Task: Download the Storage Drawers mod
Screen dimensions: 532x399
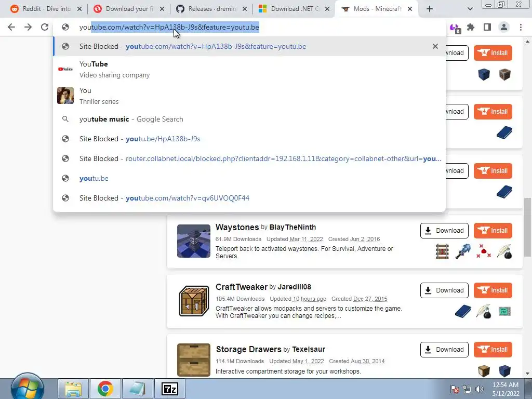Action: tap(444, 350)
